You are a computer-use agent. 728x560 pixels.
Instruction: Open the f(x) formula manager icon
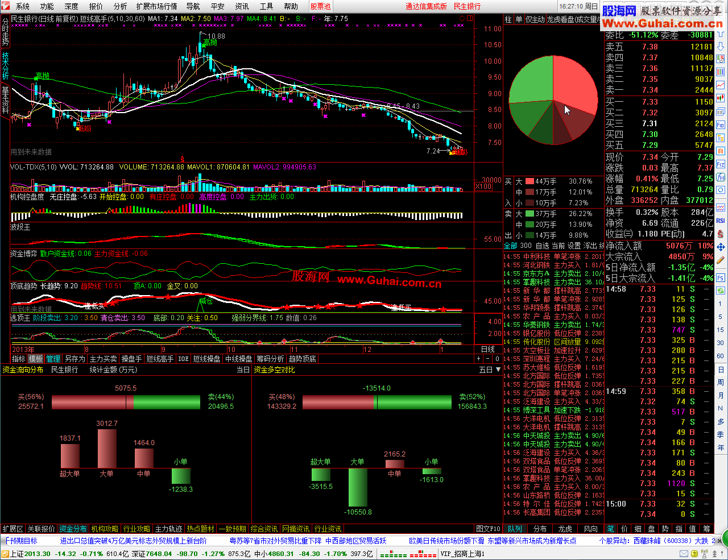(721, 177)
